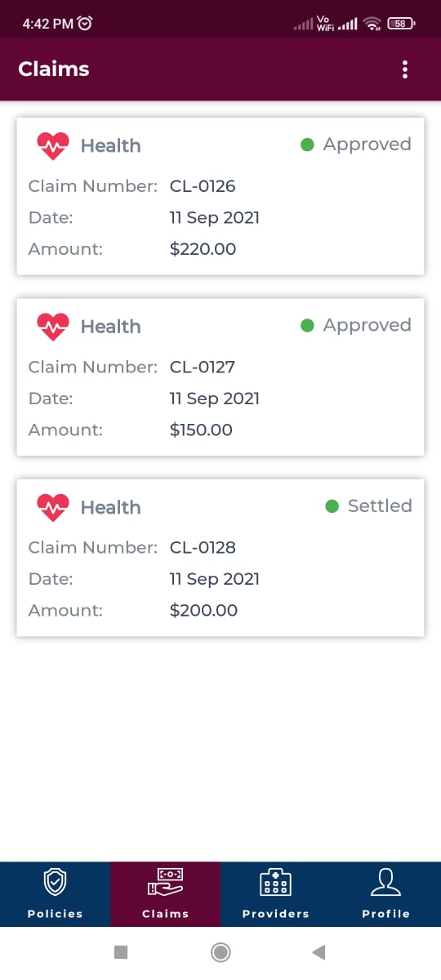Tap the Approved status on CL-0126
This screenshot has width=441, height=980.
(x=356, y=145)
